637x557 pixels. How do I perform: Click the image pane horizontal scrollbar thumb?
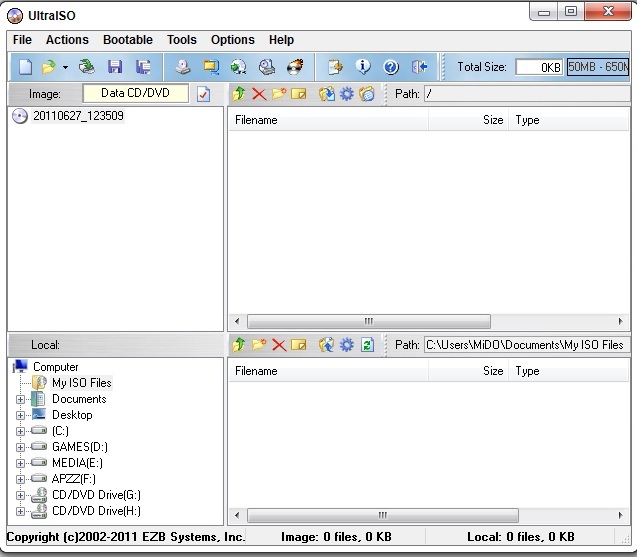[x=368, y=321]
